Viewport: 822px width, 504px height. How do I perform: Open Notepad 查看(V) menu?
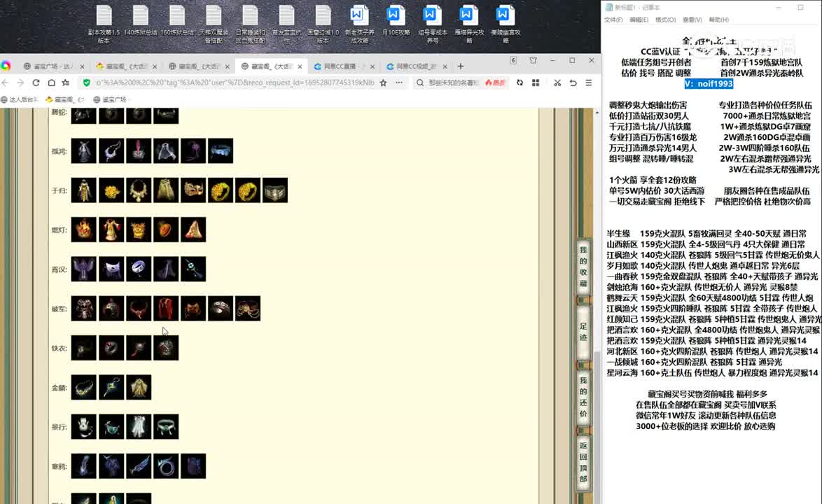(692, 20)
